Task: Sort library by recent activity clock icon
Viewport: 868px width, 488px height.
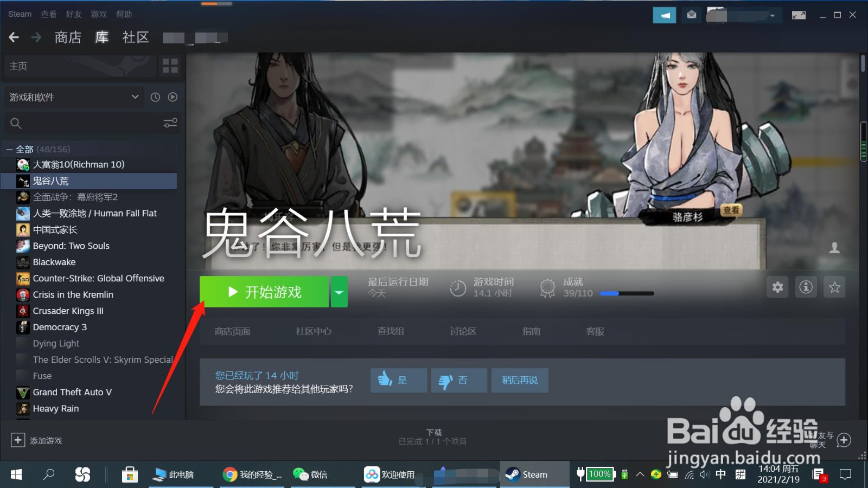Action: [x=155, y=97]
